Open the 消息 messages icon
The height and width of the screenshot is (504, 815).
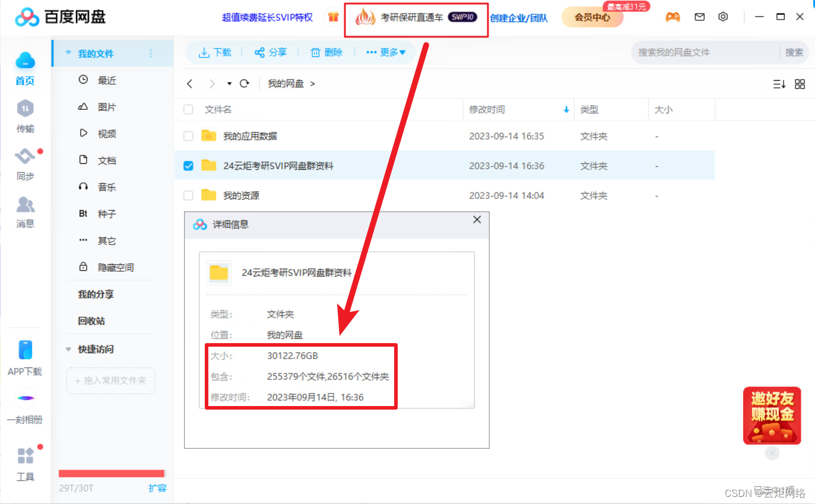pos(25,212)
